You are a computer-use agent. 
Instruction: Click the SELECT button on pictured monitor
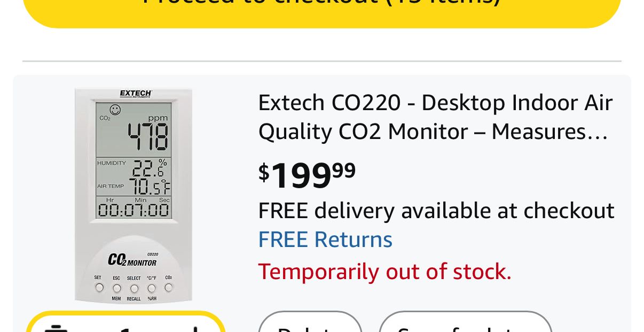[x=134, y=288]
